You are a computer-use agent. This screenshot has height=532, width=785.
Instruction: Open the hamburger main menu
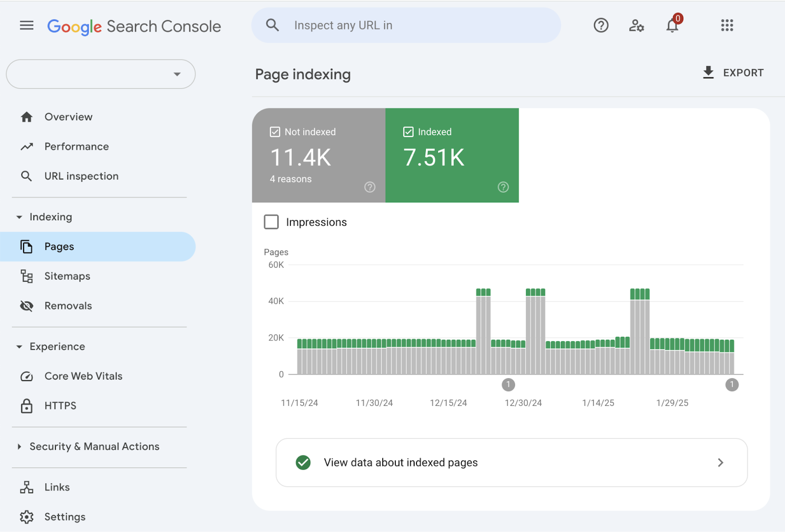(26, 25)
